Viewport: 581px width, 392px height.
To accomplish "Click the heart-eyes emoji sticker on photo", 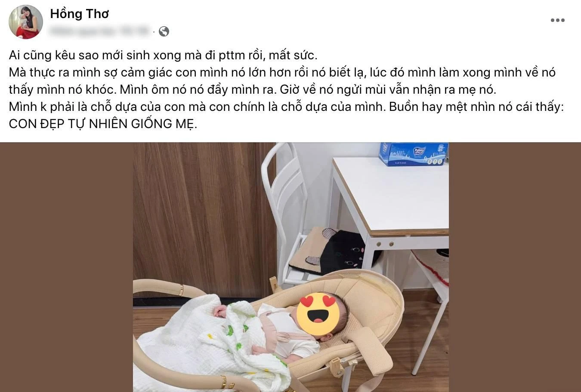I will pyautogui.click(x=319, y=314).
